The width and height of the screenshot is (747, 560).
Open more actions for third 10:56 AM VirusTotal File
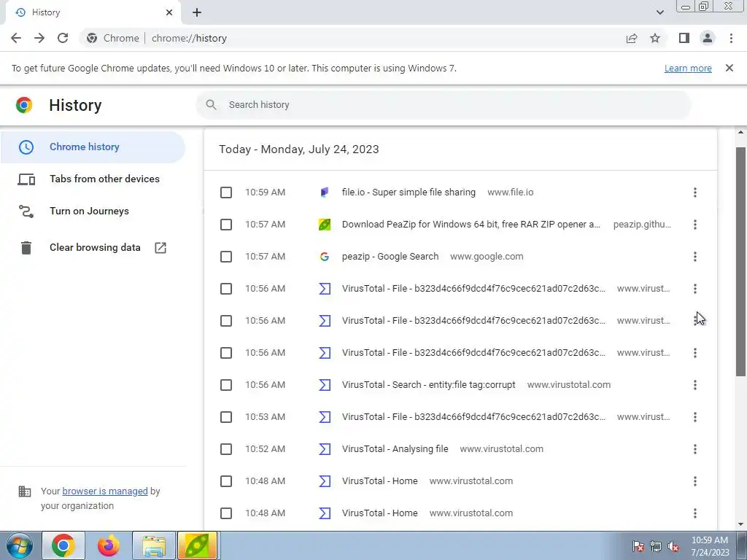coord(694,353)
